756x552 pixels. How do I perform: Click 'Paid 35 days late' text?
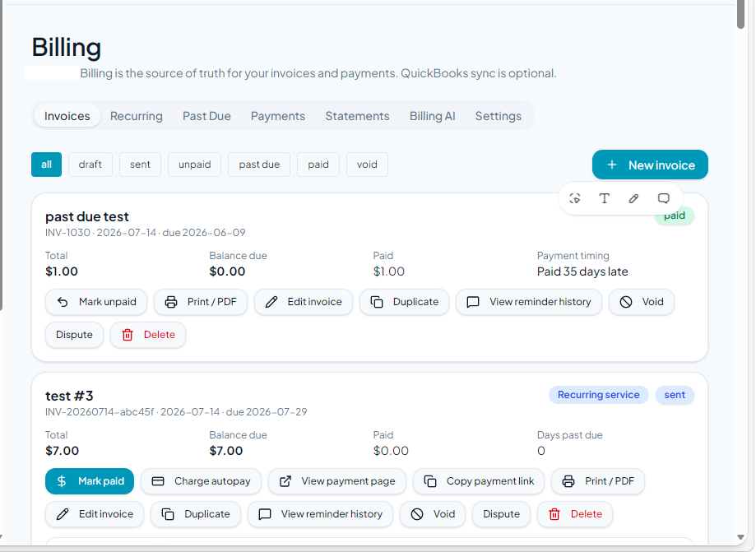click(582, 271)
